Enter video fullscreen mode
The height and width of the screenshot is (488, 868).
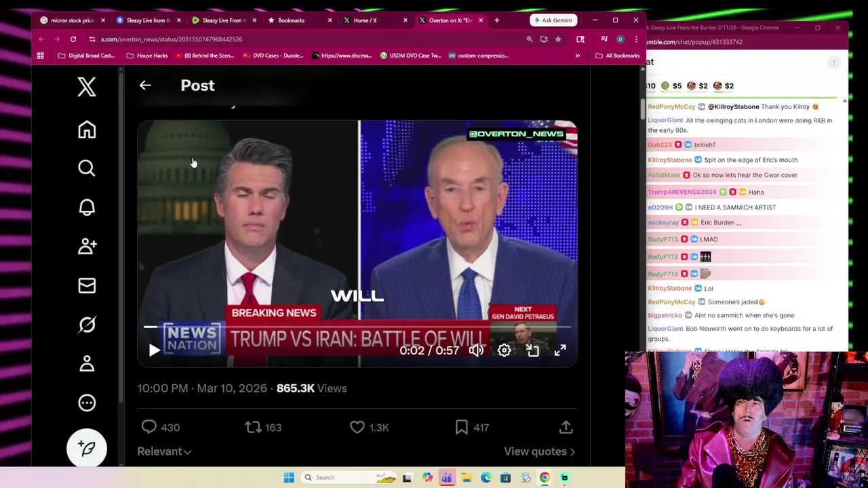pos(560,350)
